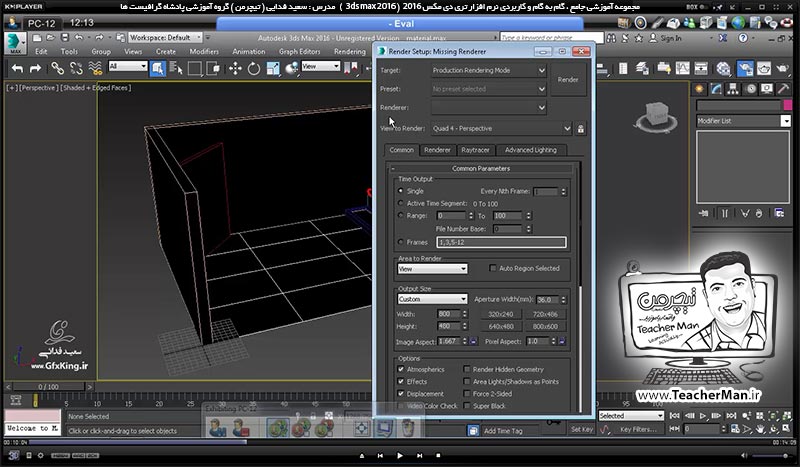Select the Select and Scale tool
Image resolution: width=800 pixels, height=467 pixels.
pyautogui.click(x=273, y=68)
